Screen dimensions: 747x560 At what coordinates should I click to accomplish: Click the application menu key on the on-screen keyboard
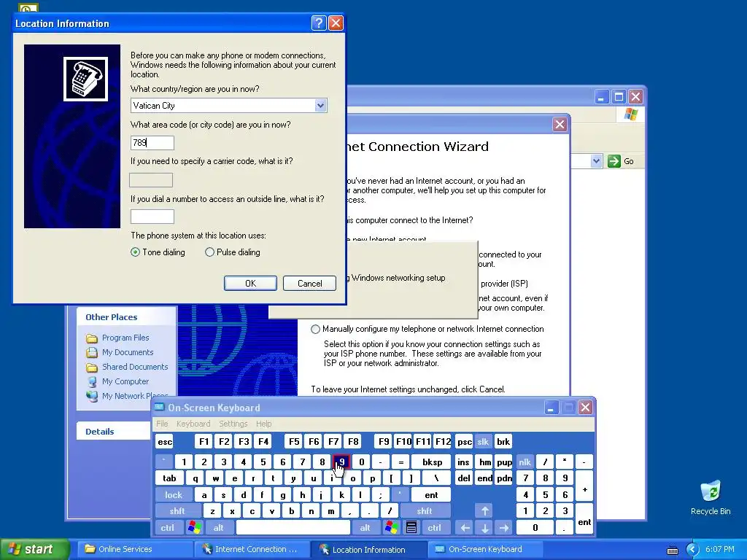tap(411, 527)
